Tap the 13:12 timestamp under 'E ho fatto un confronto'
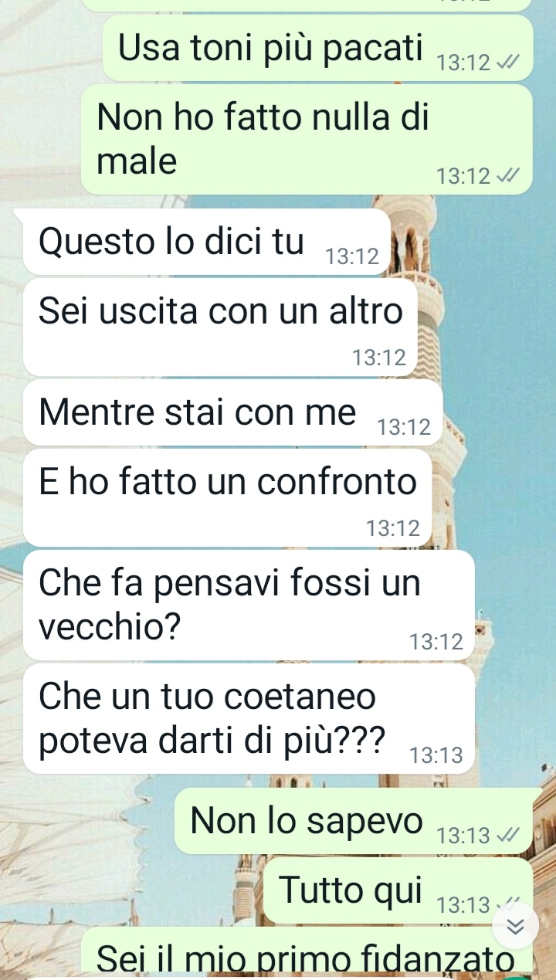 tap(393, 528)
